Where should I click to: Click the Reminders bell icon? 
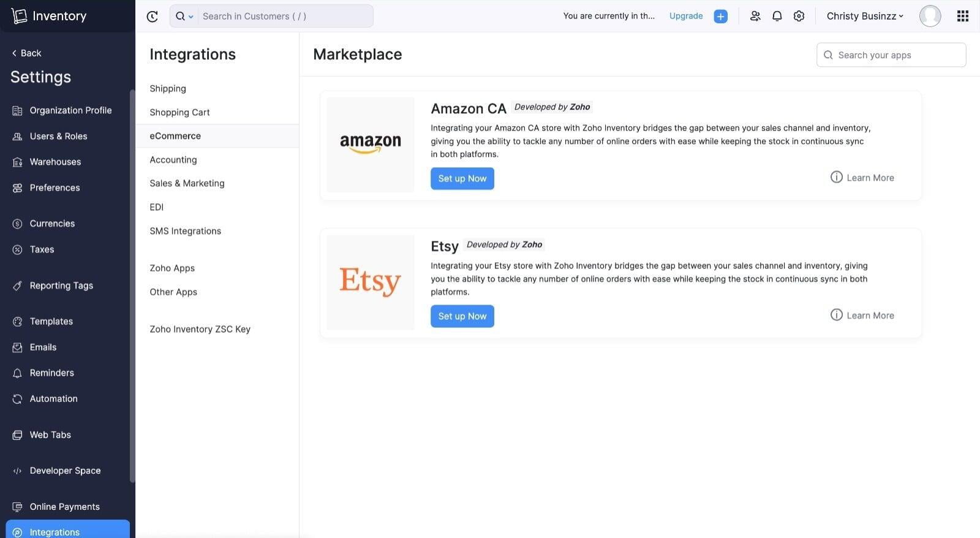17,373
